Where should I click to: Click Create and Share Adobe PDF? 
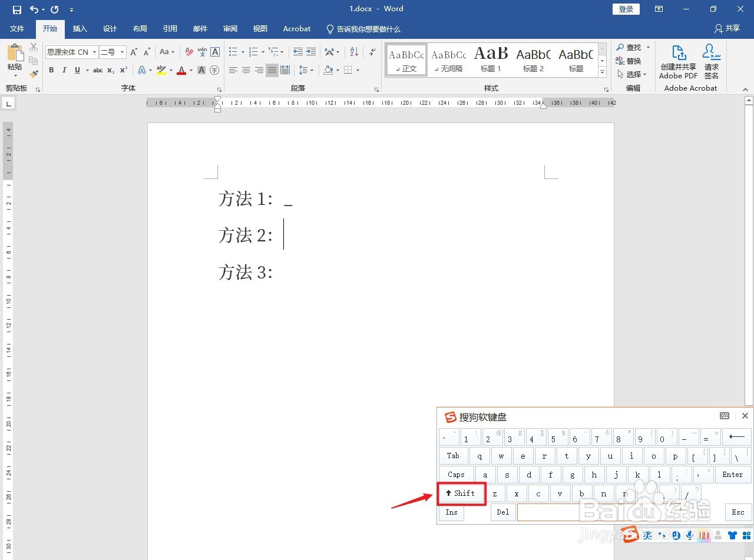[x=677, y=62]
